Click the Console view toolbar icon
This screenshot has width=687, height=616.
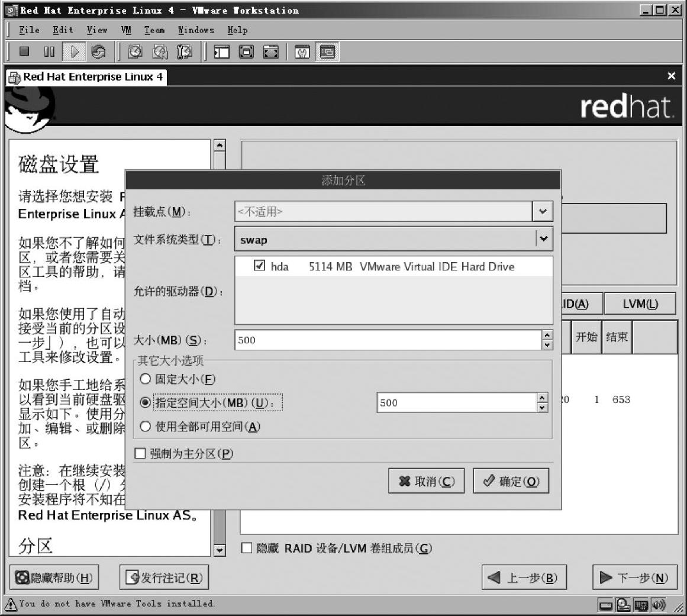[x=327, y=52]
